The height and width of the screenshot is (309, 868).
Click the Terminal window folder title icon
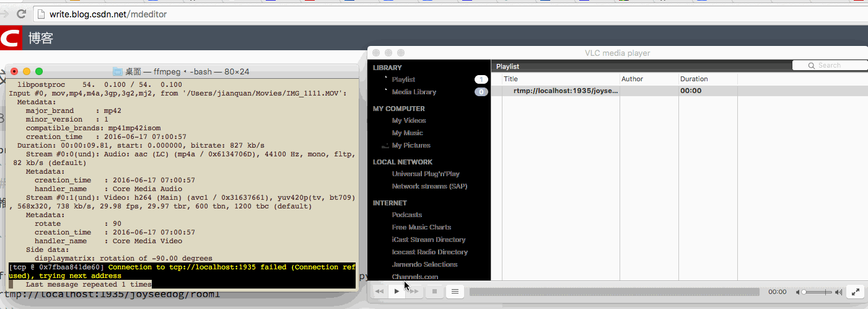118,71
